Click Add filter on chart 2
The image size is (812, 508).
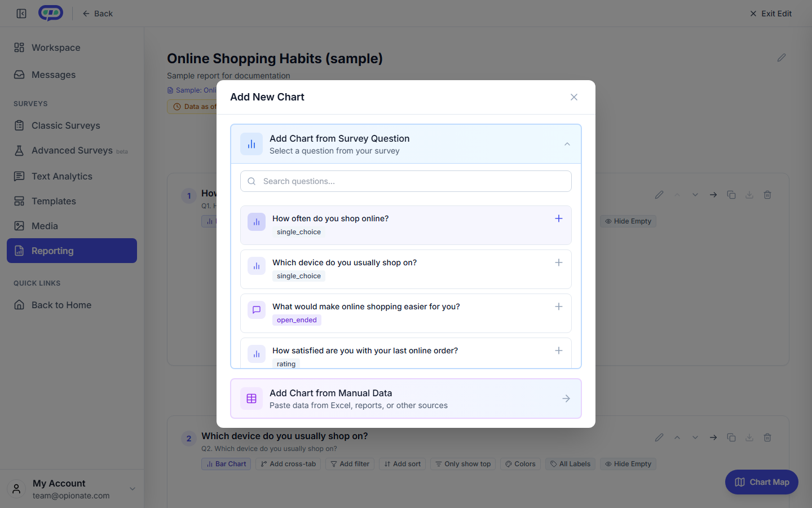[x=350, y=464]
